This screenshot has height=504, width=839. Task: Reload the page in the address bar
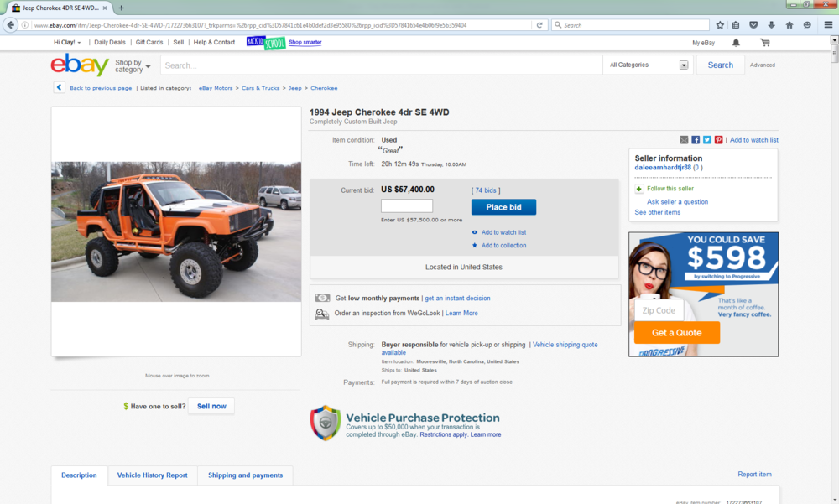[x=539, y=25]
